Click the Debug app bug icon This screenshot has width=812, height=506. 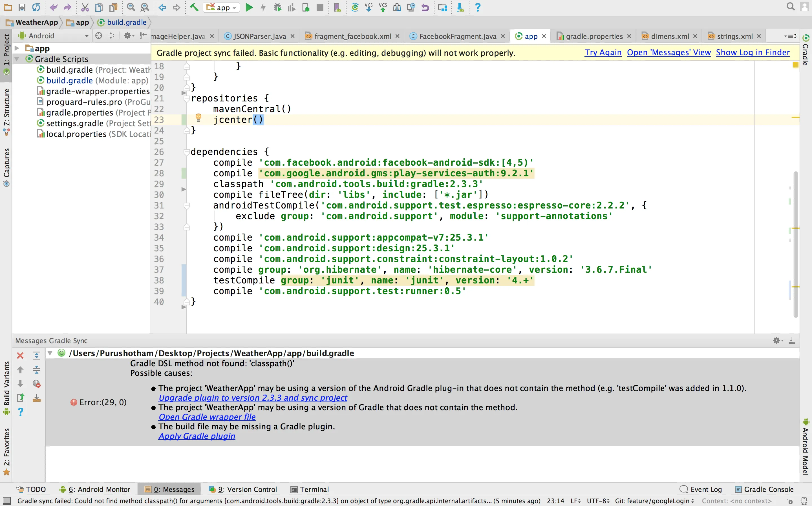[277, 7]
